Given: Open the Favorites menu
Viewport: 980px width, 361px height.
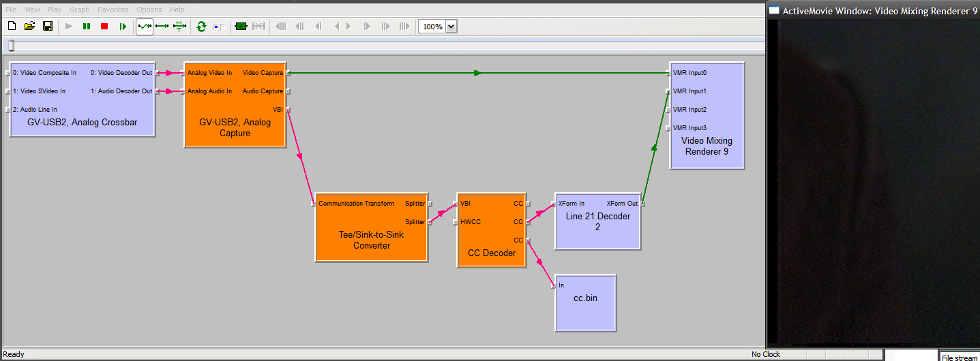Looking at the screenshot, I should click(113, 10).
